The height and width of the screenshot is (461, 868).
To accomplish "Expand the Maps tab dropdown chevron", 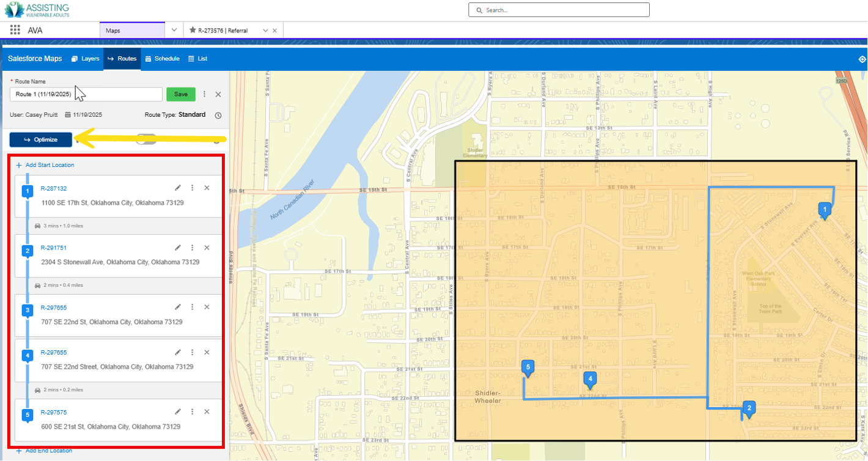I will [174, 30].
